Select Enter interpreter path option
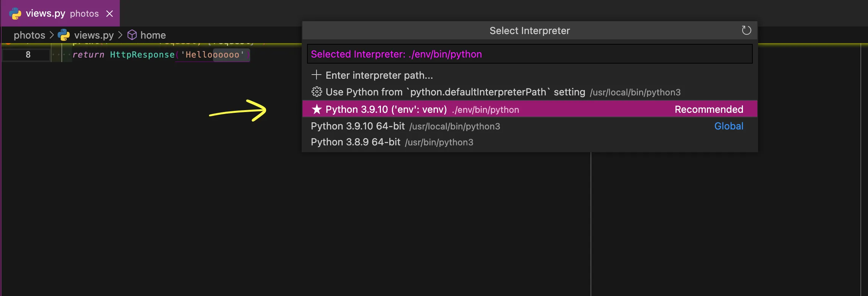The width and height of the screenshot is (868, 296). tap(379, 75)
